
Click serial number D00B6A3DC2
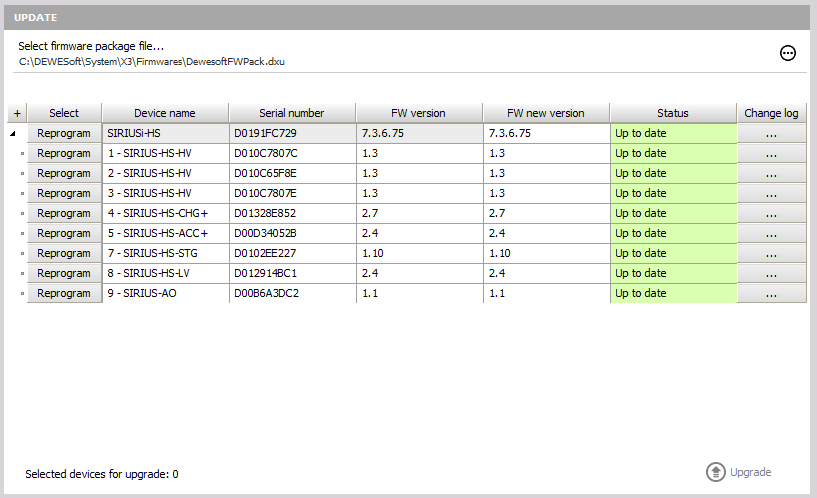292,293
